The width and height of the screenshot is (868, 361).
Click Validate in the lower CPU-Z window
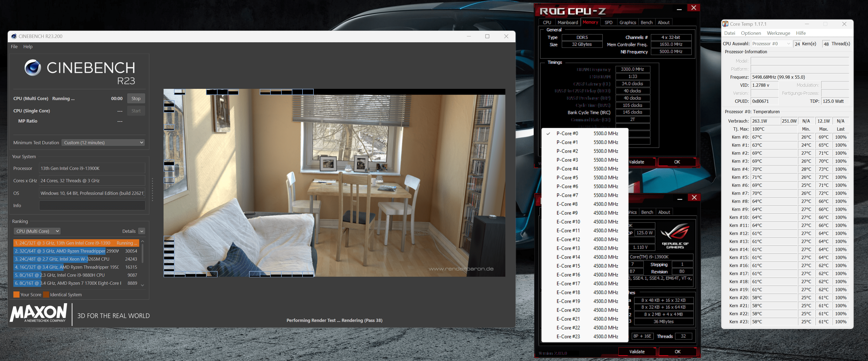[x=637, y=351]
